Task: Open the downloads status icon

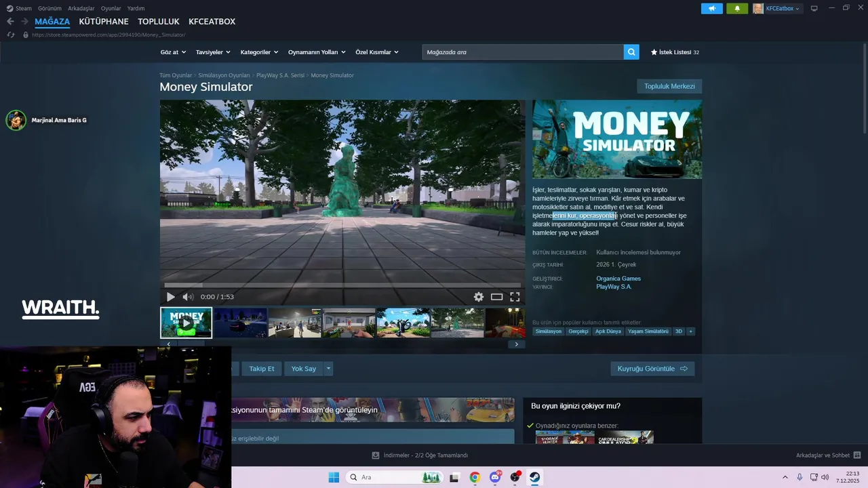Action: (x=376, y=455)
